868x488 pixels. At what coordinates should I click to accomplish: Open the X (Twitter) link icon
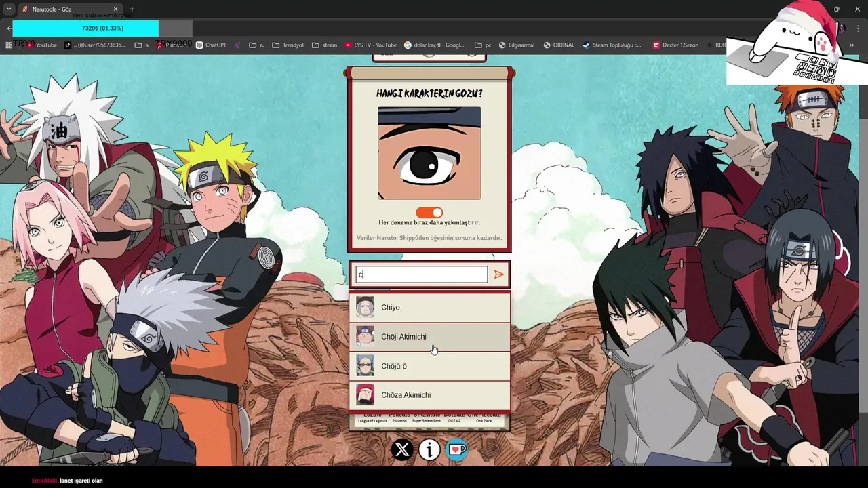[402, 449]
